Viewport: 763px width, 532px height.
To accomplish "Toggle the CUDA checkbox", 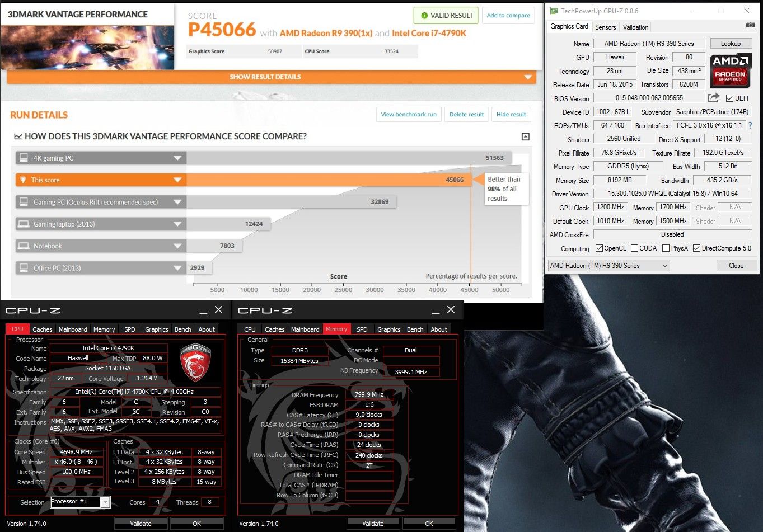I will pos(634,248).
